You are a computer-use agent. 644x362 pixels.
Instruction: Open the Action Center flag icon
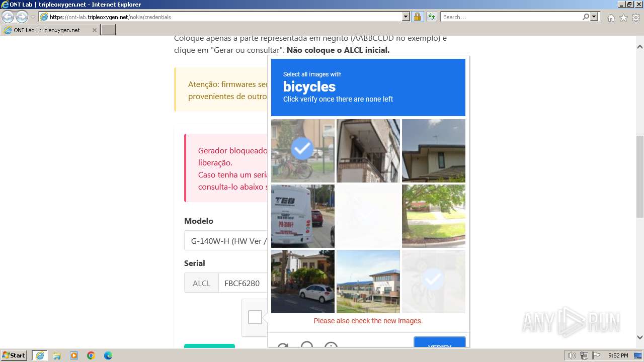(596, 355)
